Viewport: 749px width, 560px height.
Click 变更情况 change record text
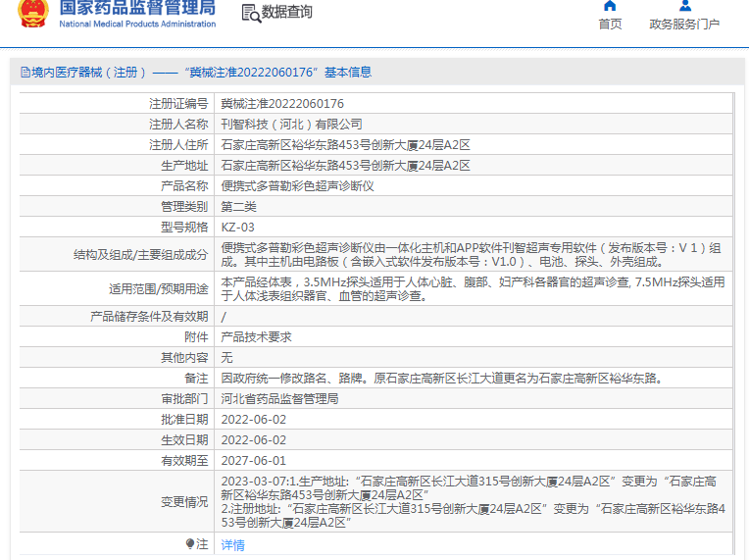point(473,502)
